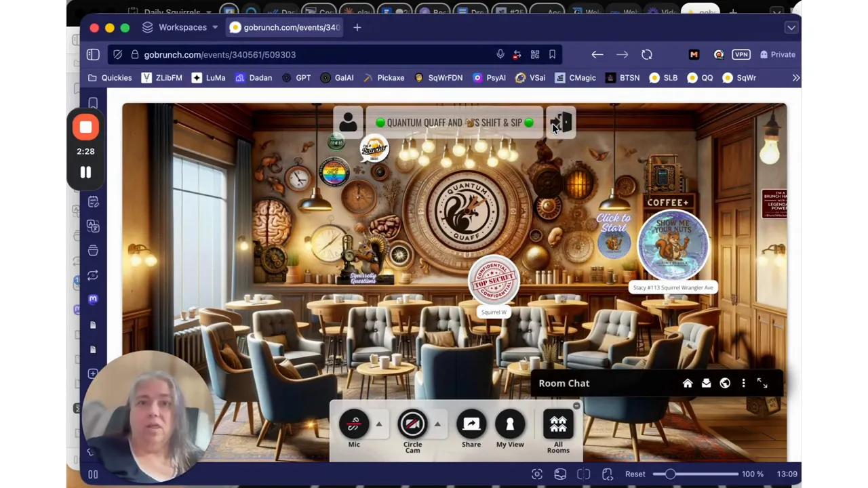Viewport: 868px width, 488px height.
Task: Pause the screen recording
Action: point(85,173)
